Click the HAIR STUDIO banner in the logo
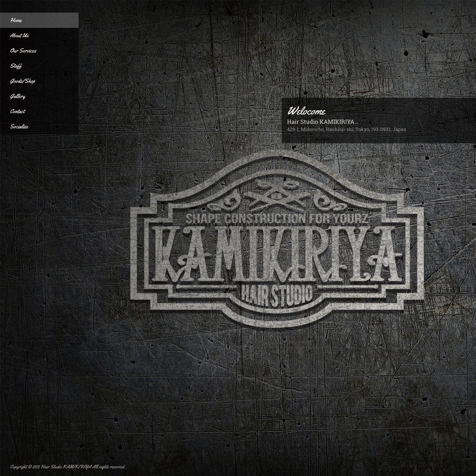The image size is (476, 476). [277, 294]
